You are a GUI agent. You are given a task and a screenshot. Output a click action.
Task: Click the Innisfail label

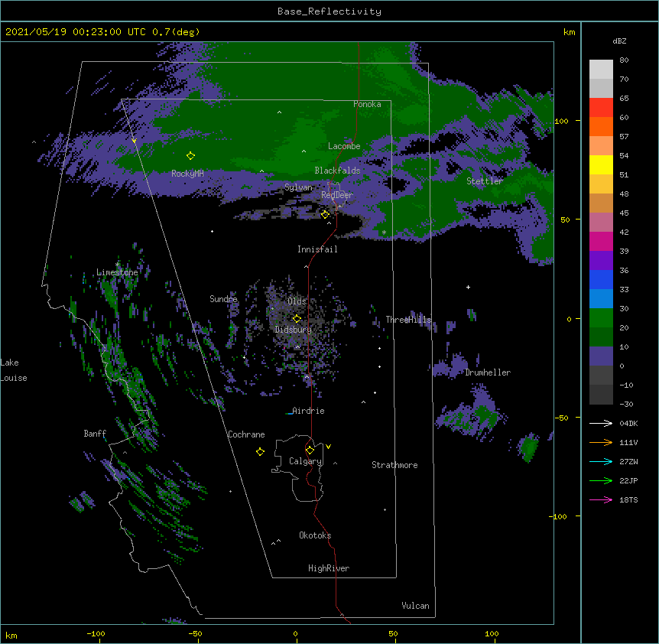pos(317,249)
